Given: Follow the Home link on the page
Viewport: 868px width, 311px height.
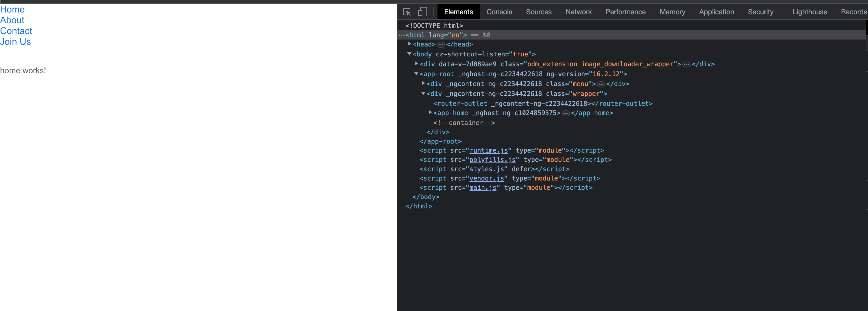Looking at the screenshot, I should click(12, 9).
